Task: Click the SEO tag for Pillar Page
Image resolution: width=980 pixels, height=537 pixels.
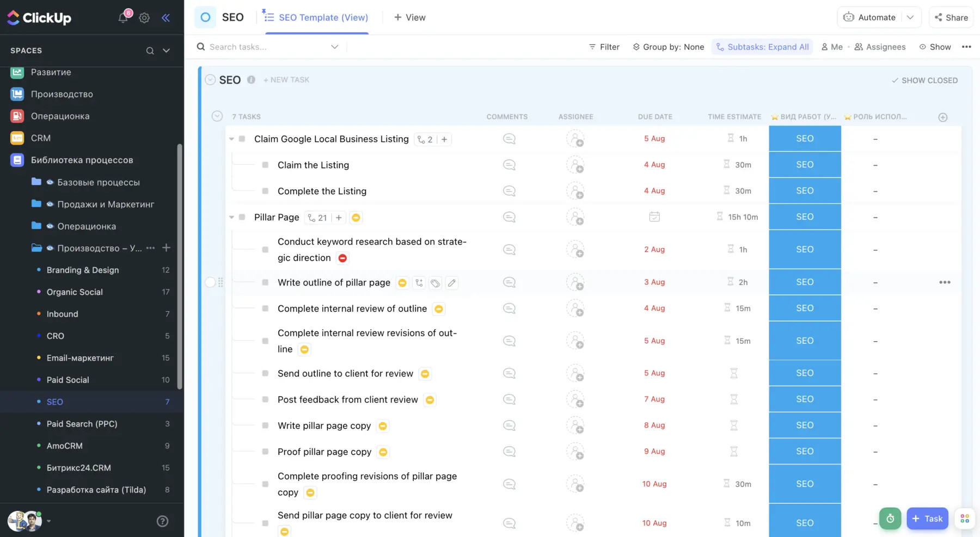Action: tap(805, 217)
